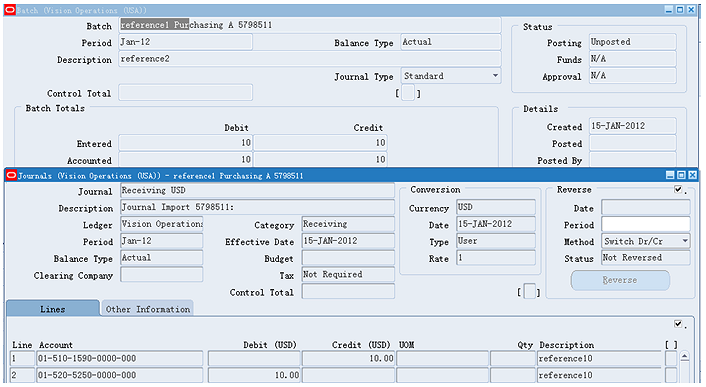Minimize the Journals window
The width and height of the screenshot is (706, 387).
[670, 175]
